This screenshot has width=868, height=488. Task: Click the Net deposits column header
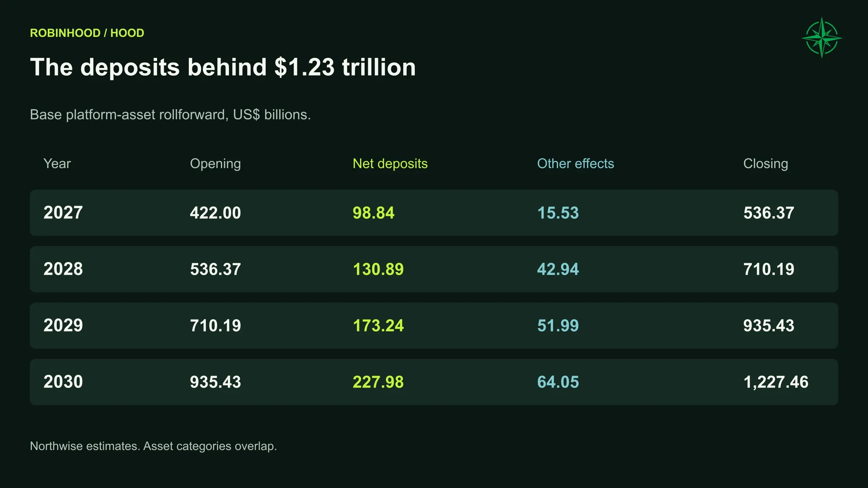(x=390, y=164)
